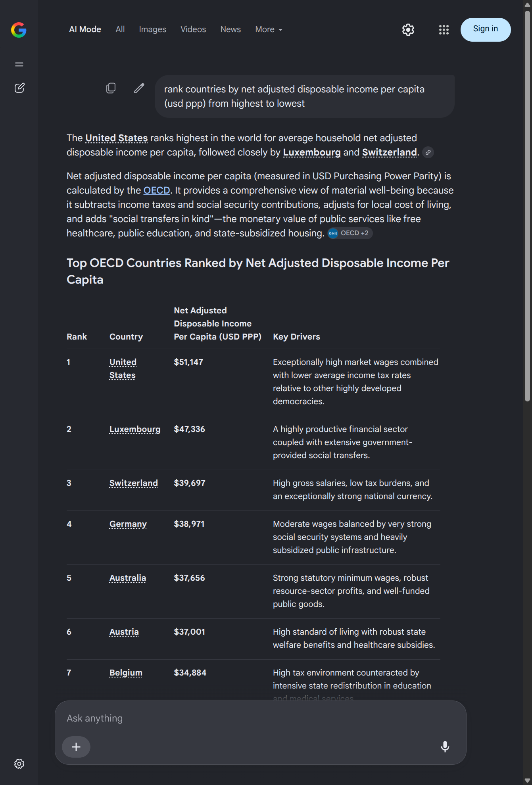Open settings gear at sidebar bottom
This screenshot has width=532, height=785.
19,764
